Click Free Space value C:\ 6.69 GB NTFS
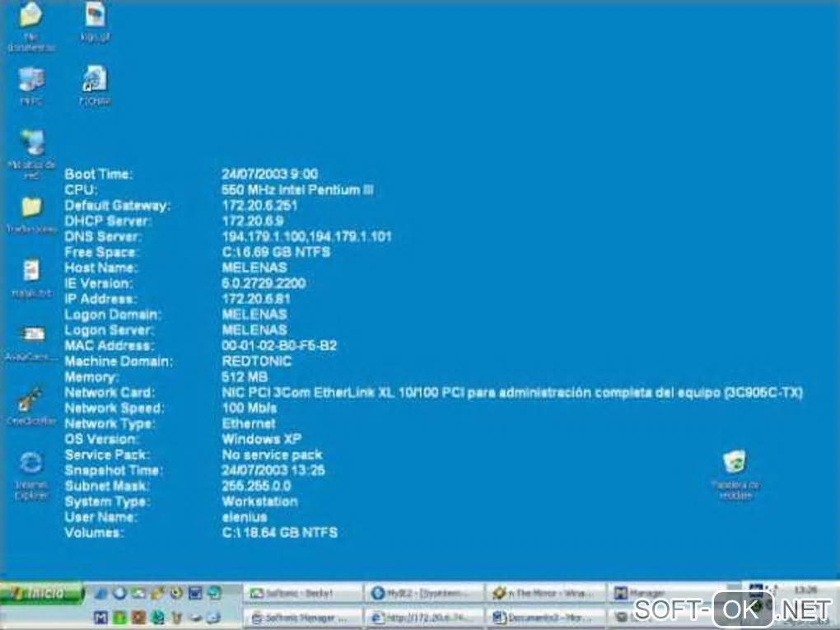 (276, 252)
